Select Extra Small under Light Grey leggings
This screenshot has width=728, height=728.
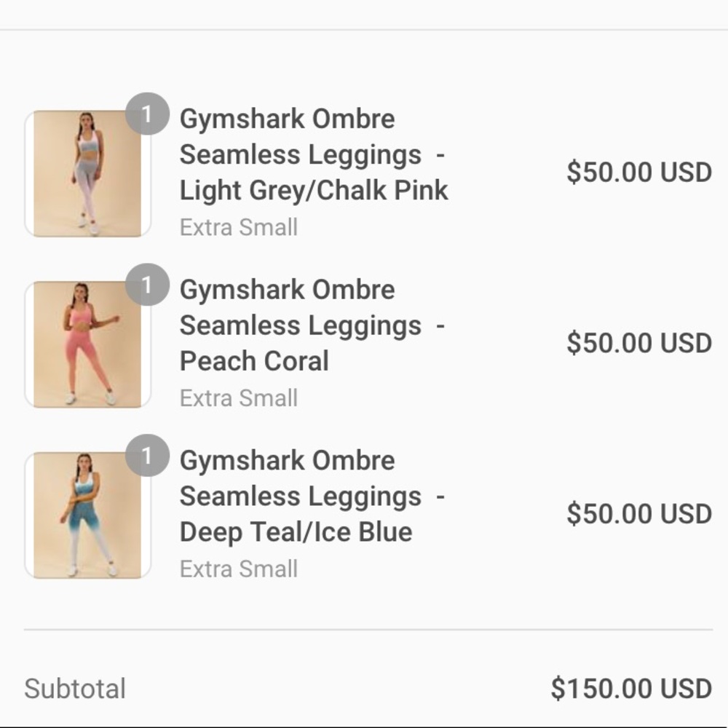click(238, 227)
